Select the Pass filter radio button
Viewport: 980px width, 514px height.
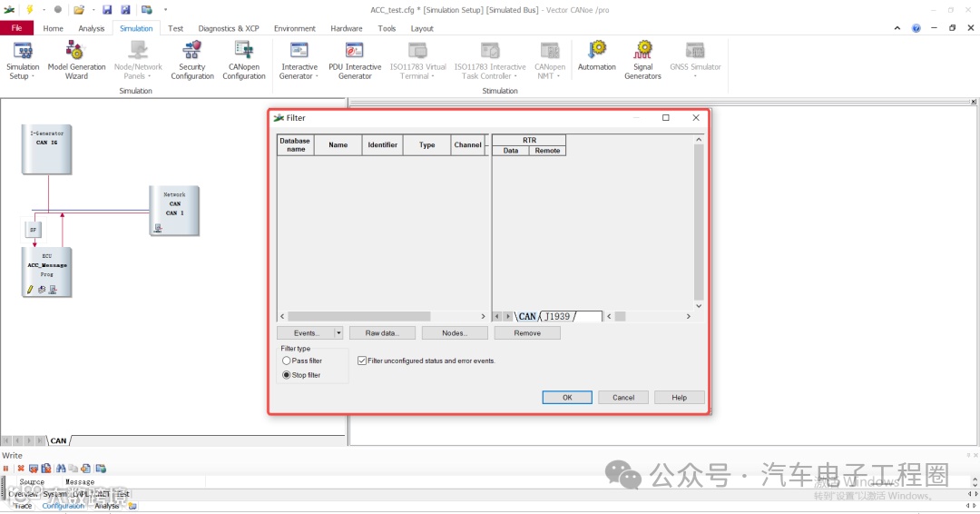286,361
